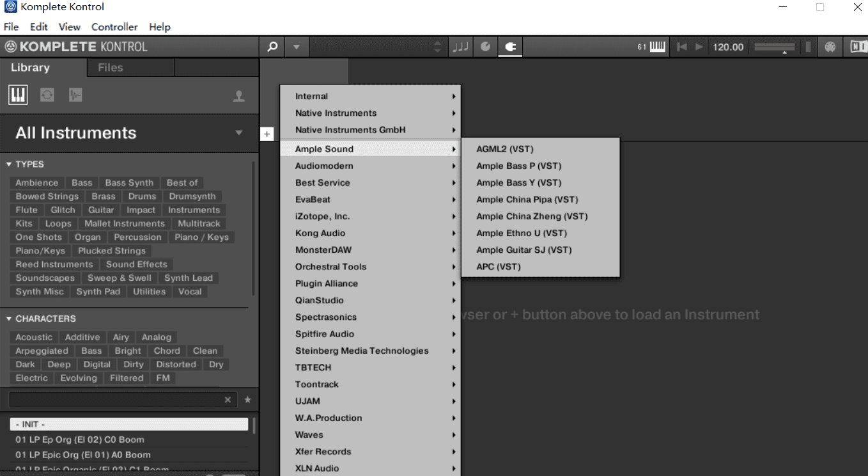Toggle the Evolving character tag

[x=79, y=378]
